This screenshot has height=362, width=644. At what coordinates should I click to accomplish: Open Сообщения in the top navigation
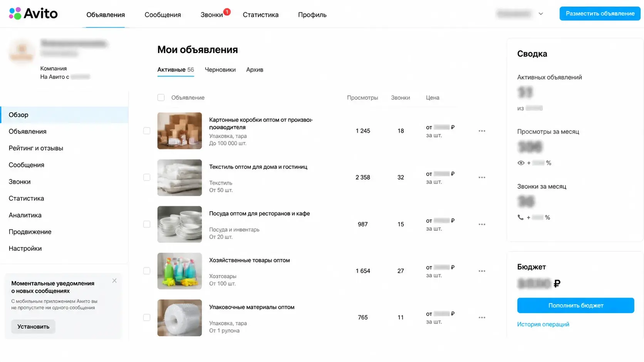(x=163, y=15)
